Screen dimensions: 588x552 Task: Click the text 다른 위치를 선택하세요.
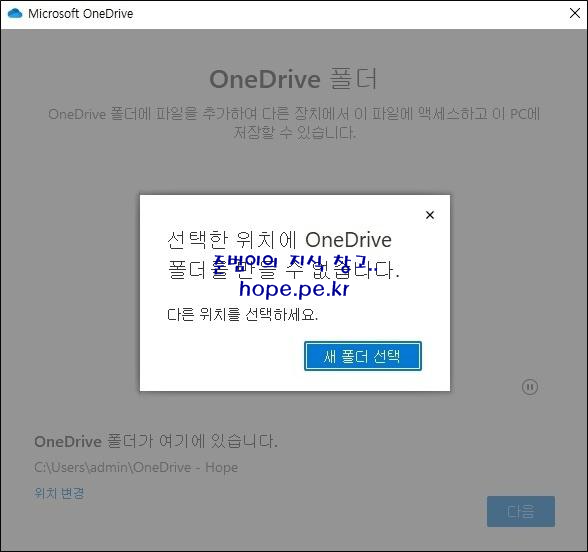click(x=242, y=314)
